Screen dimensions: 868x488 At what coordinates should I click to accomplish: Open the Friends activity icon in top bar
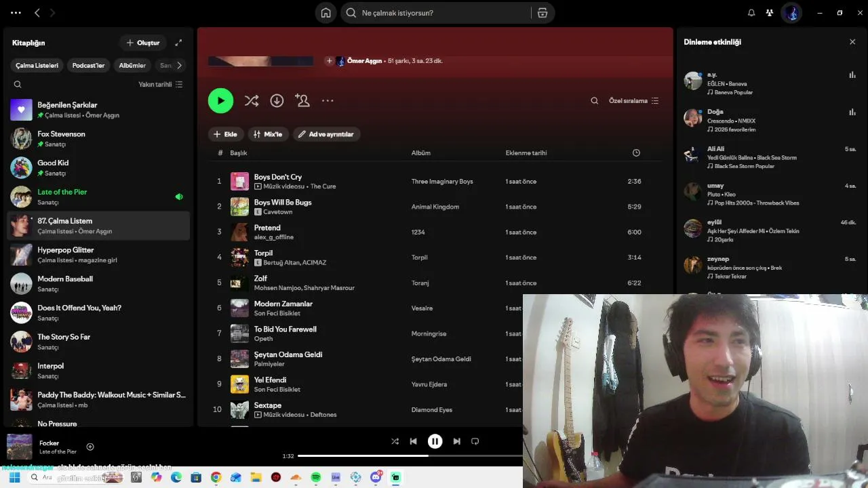coord(770,13)
